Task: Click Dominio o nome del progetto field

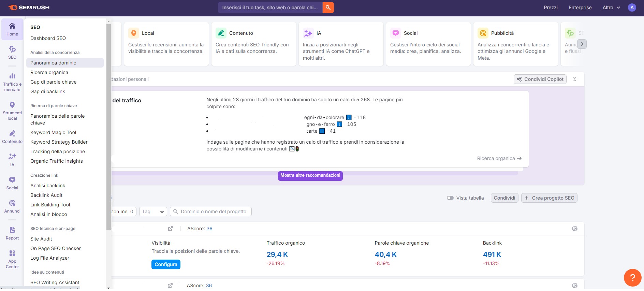Action: pyautogui.click(x=211, y=212)
